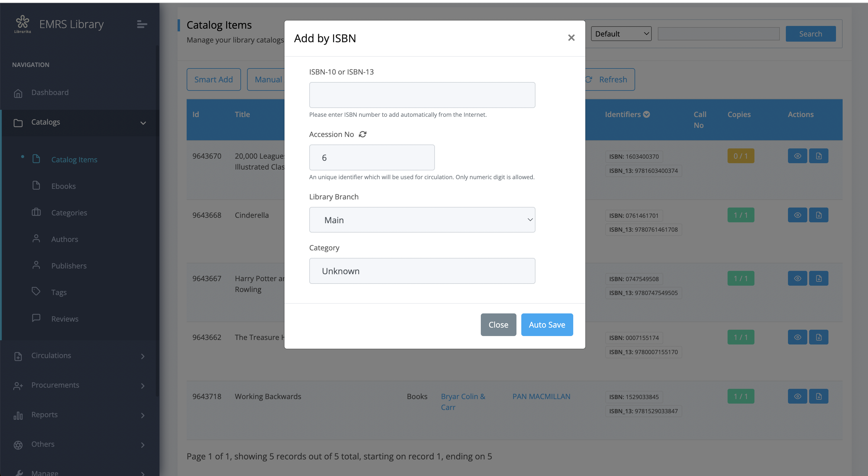Click the Identifiers column check icon
Screen dimensions: 868x476
point(646,114)
